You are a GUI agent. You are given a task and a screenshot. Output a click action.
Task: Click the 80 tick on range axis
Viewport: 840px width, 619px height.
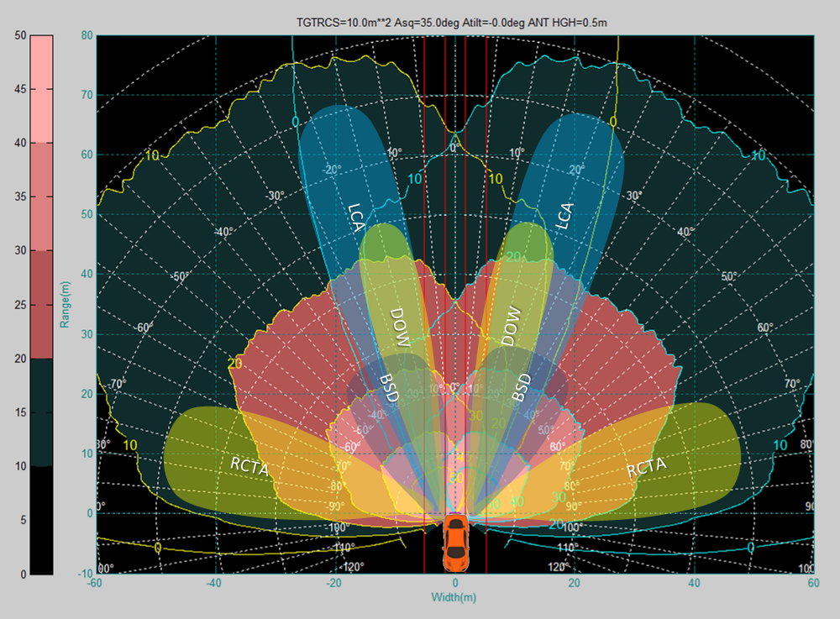tap(86, 35)
